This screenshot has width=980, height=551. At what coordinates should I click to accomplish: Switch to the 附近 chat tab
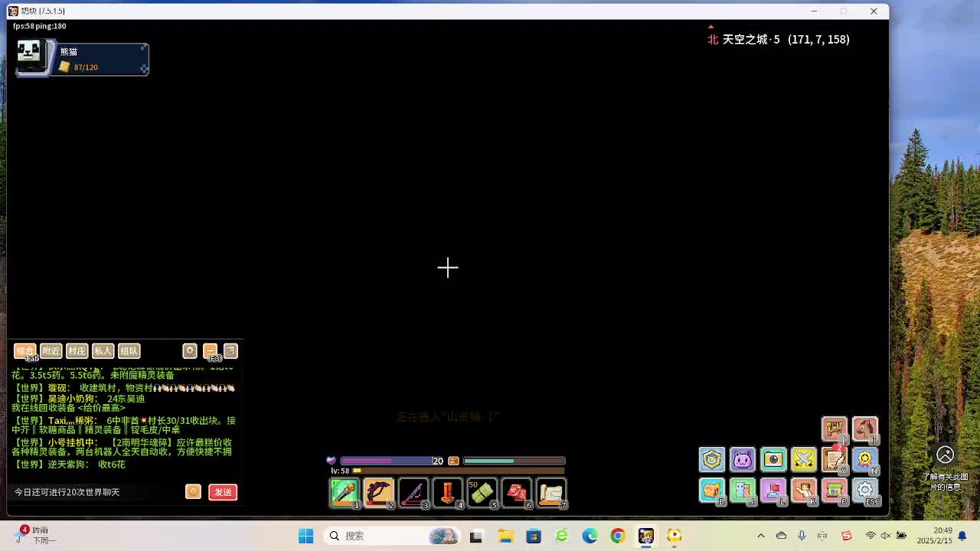click(51, 350)
